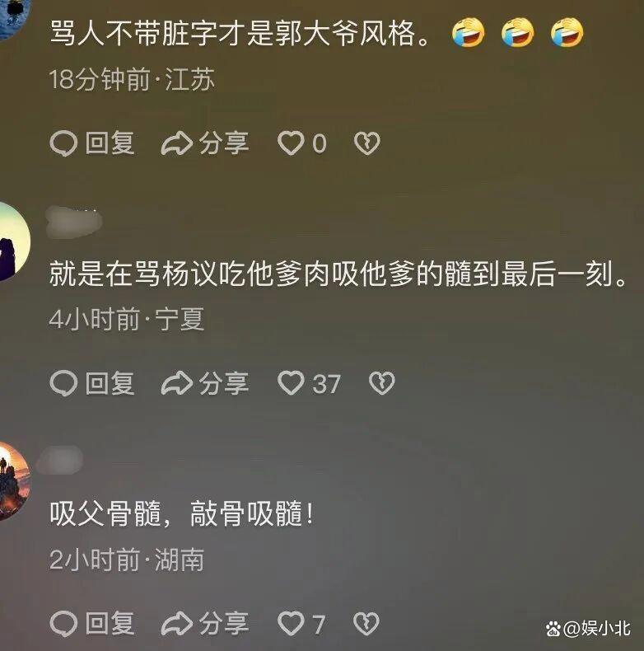Like the Ningxia comment with 37 likes
This screenshot has height=651, width=644.
(291, 383)
